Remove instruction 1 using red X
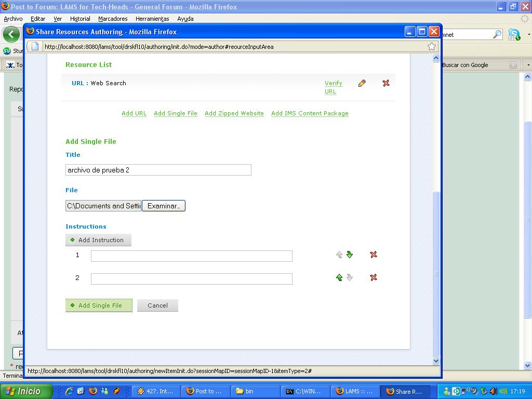This screenshot has height=399, width=532. (x=374, y=255)
